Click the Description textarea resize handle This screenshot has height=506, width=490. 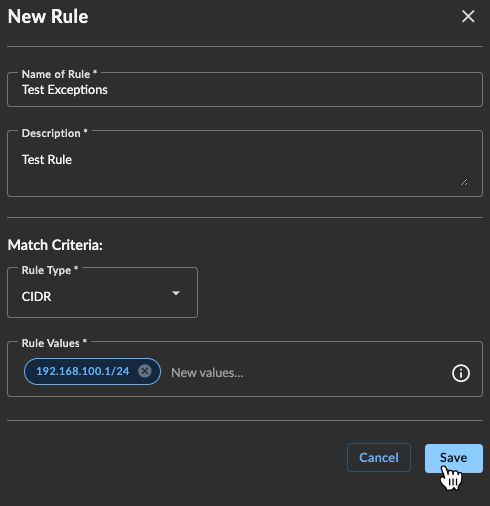(x=464, y=182)
